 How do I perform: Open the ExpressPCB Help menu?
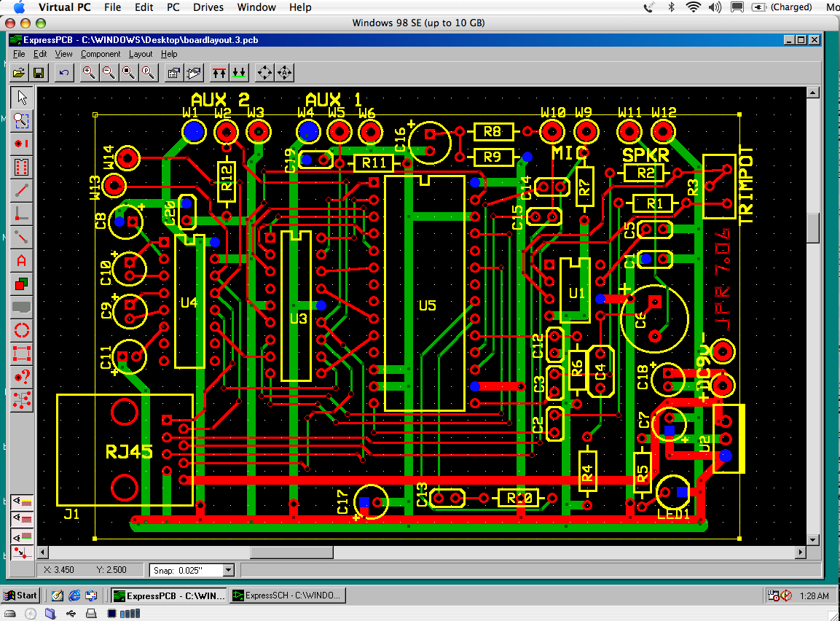click(169, 54)
